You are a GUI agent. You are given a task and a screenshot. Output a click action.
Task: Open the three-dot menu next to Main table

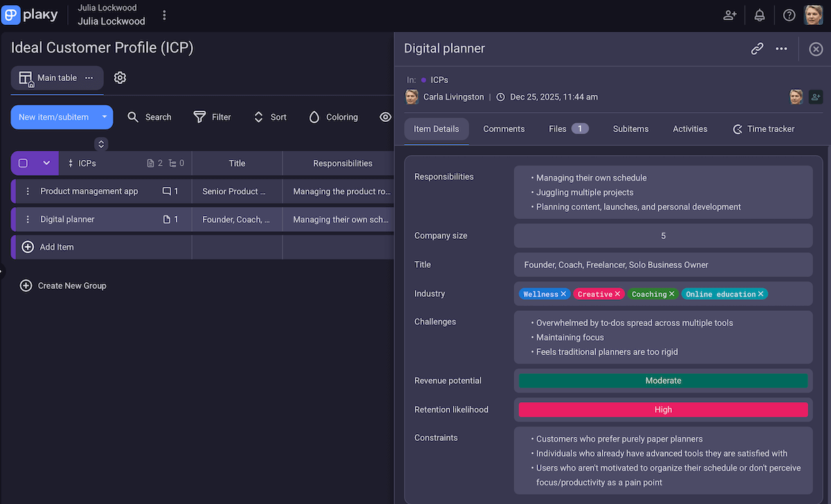(x=89, y=78)
